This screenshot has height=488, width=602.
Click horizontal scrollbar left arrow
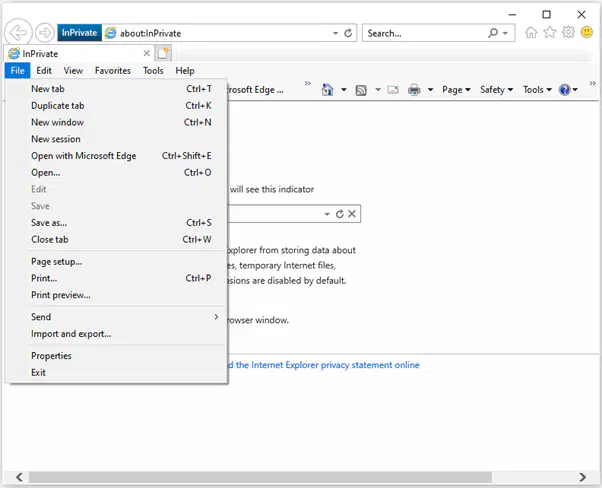click(x=19, y=477)
